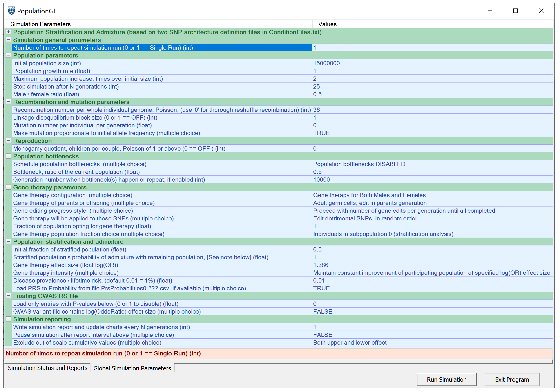The image size is (558, 392).
Task: Collapse Simulation general parameters section
Action: 9,40
